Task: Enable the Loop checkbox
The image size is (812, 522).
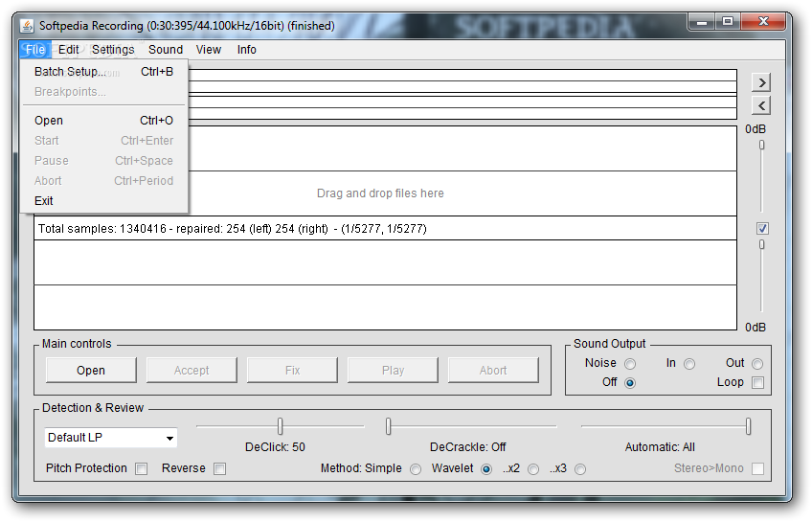Action: tap(757, 383)
